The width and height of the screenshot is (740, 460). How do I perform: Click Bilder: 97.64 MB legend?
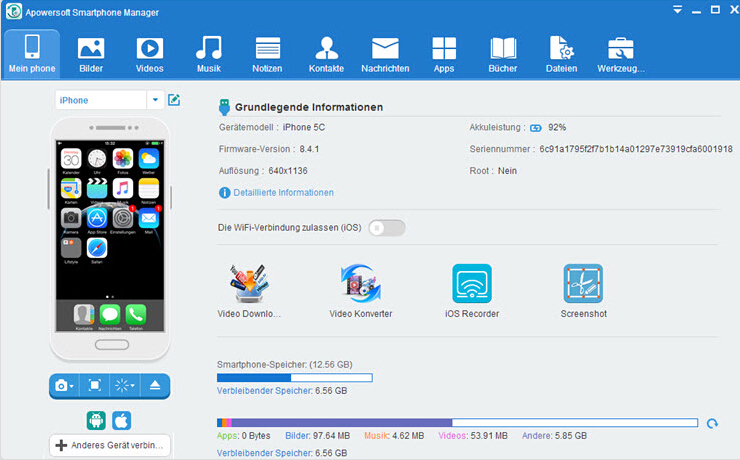coord(318,435)
